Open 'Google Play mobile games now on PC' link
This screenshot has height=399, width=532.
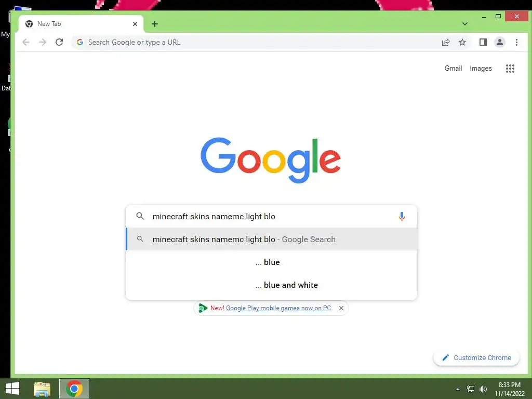tap(278, 308)
